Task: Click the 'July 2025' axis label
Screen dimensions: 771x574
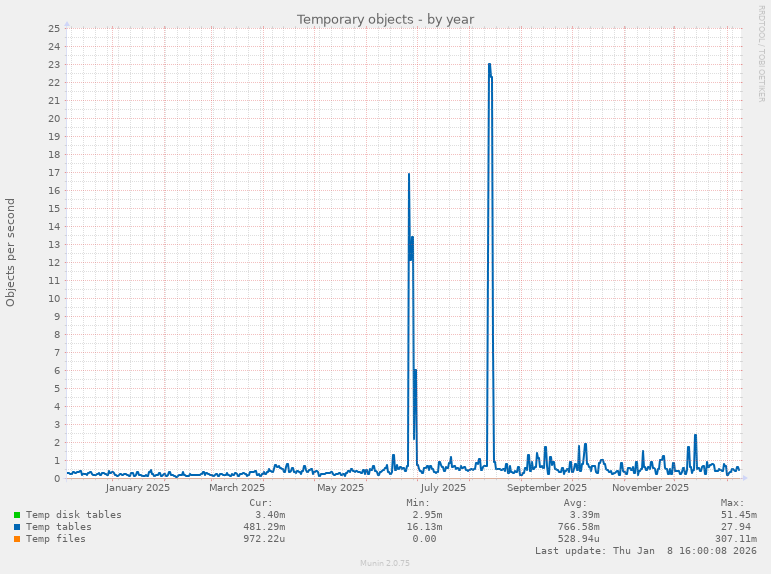Action: 443,488
